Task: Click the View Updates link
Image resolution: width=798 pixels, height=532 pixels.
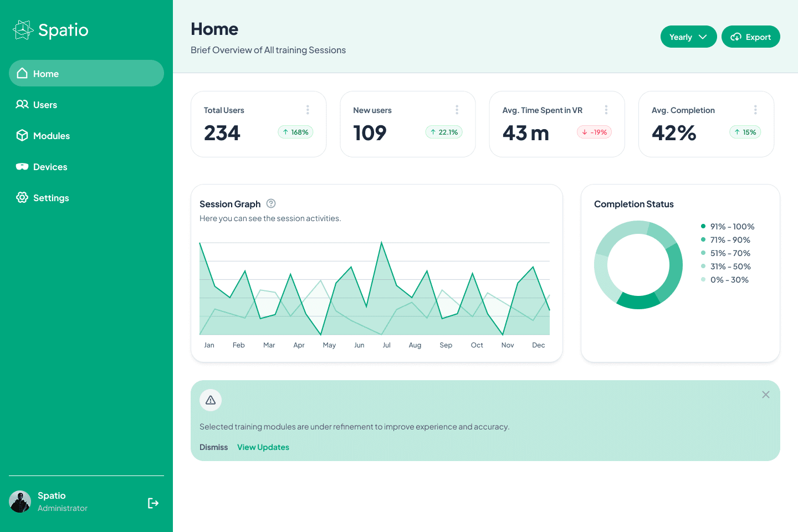Action: point(263,447)
